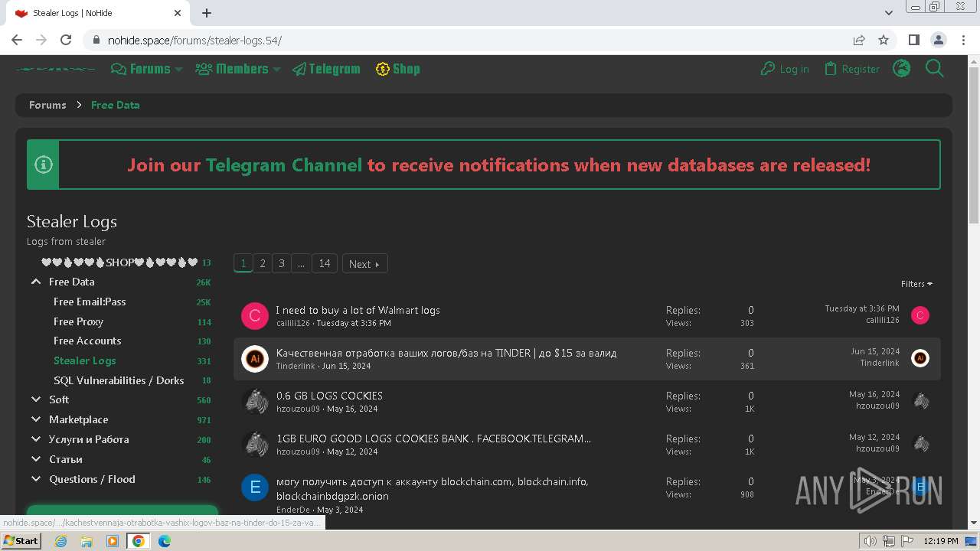Click EnderDe's avatar beside the blockchain thread
The image size is (980, 551).
pyautogui.click(x=255, y=487)
